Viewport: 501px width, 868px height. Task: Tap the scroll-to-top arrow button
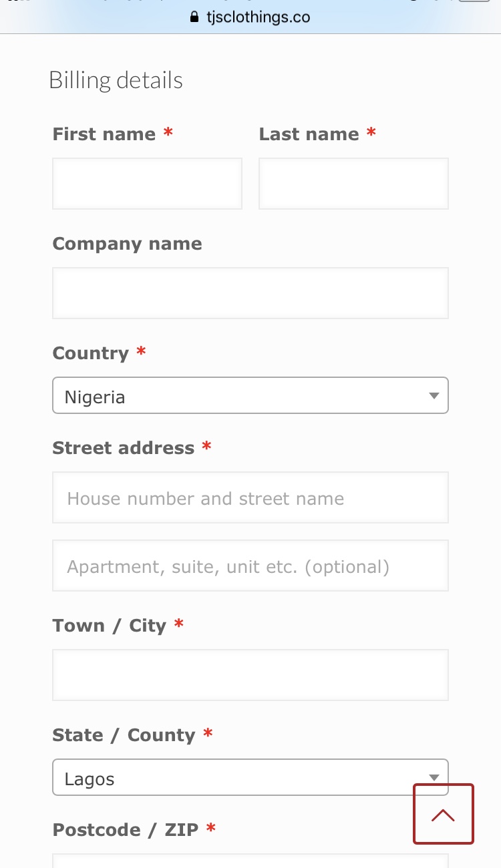click(444, 814)
